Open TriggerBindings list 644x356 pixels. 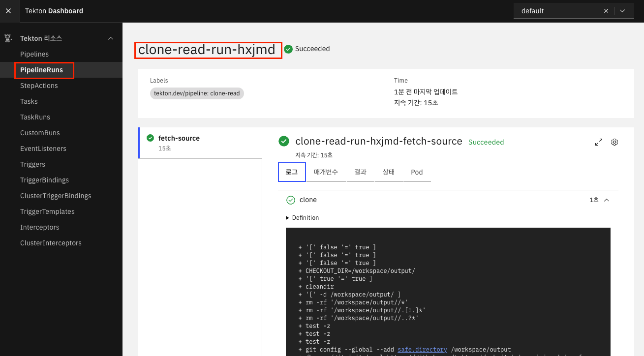pos(44,180)
